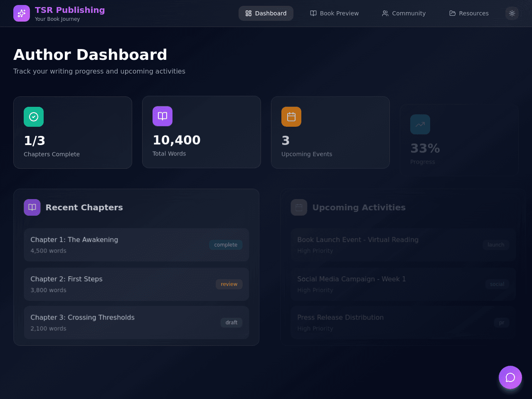This screenshot has width=532, height=399.
Task: Open the Resources tab
Action: tap(469, 13)
